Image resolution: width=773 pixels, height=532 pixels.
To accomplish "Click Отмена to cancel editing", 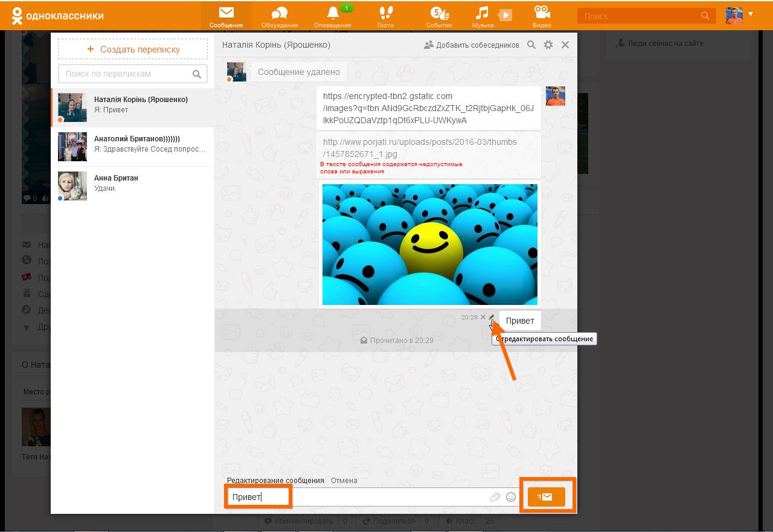I will click(x=344, y=481).
